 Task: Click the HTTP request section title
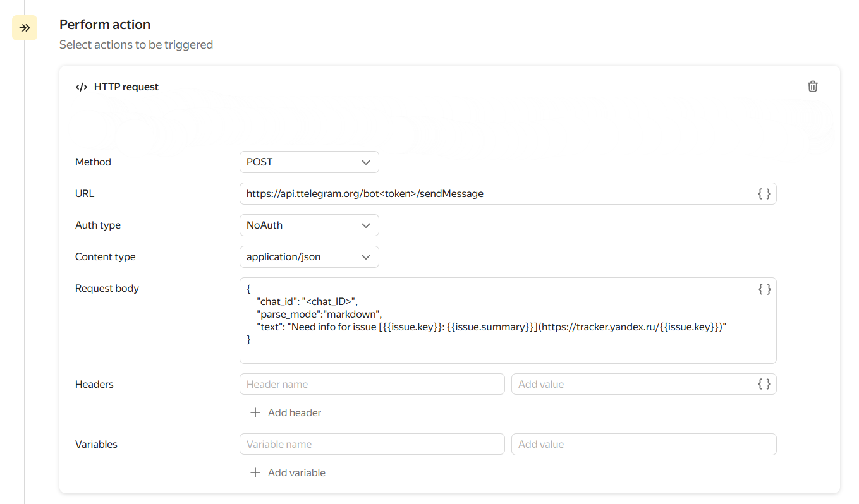[x=126, y=87]
